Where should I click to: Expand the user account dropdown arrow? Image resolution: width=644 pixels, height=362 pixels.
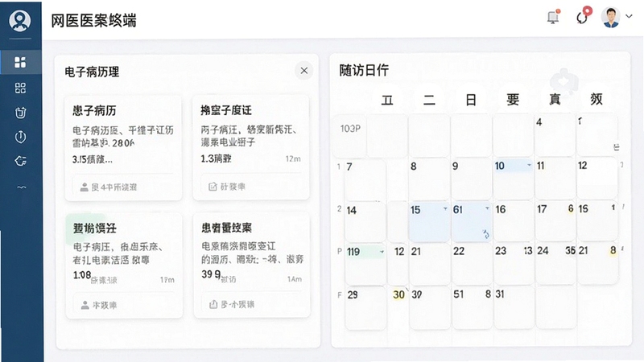[629, 16]
